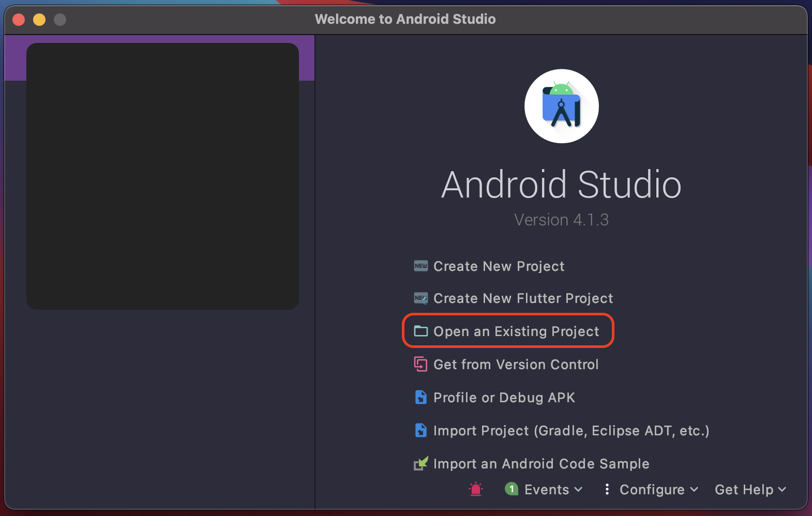The image size is (812, 516).
Task: Click the Version 4.1.3 text
Action: 561,220
